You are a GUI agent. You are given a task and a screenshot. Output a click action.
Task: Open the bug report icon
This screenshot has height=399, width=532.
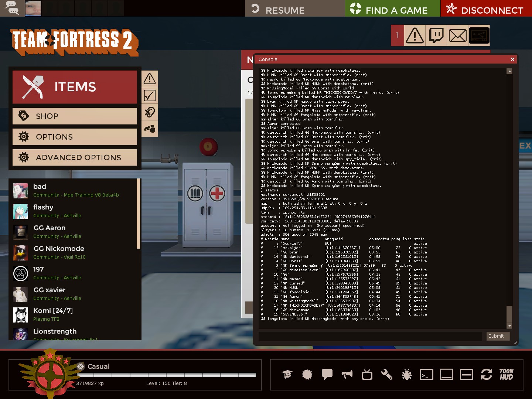click(x=407, y=375)
